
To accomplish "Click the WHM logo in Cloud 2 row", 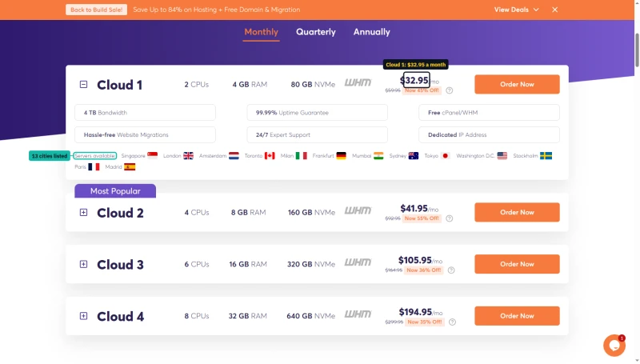I will [358, 210].
